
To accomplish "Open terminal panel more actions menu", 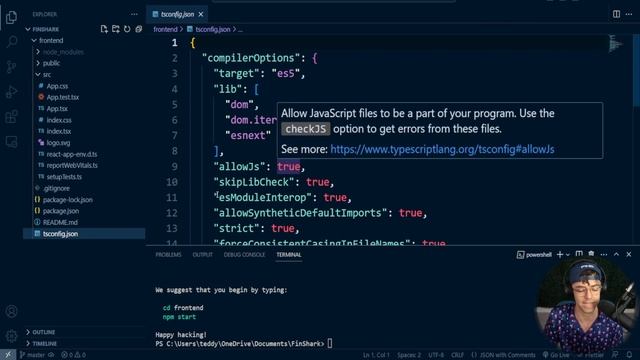I will 604,255.
